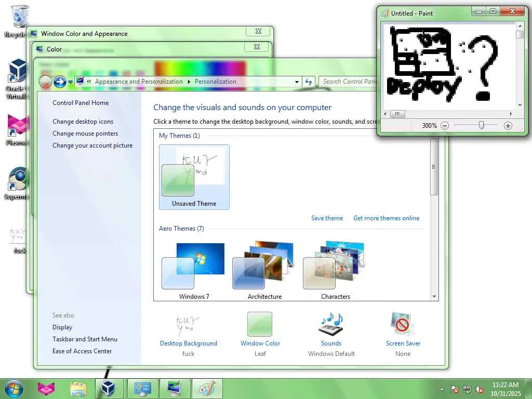Open Change desktop icons link
Image resolution: width=532 pixels, height=399 pixels.
83,122
